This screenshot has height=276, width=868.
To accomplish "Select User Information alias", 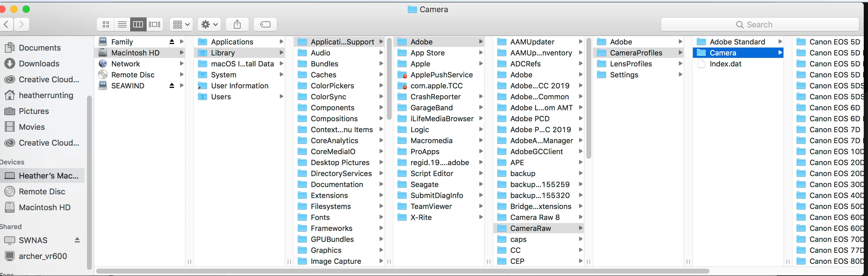I will pyautogui.click(x=240, y=86).
